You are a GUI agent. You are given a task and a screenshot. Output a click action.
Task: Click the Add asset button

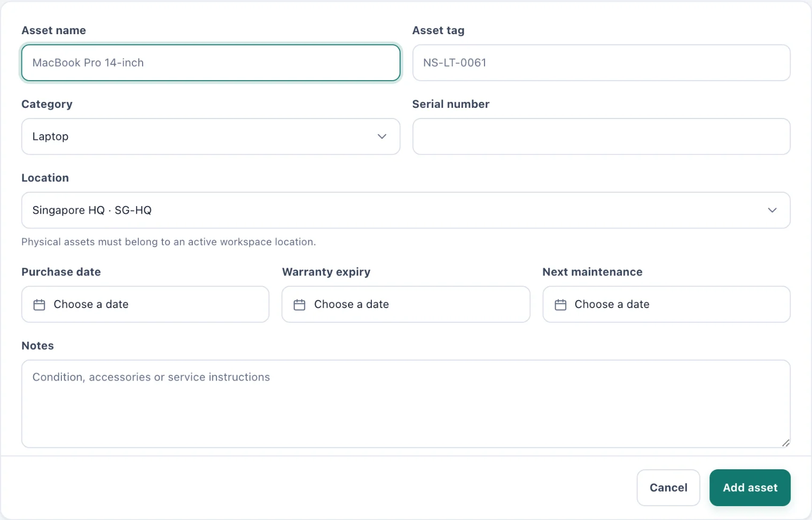[x=750, y=487]
